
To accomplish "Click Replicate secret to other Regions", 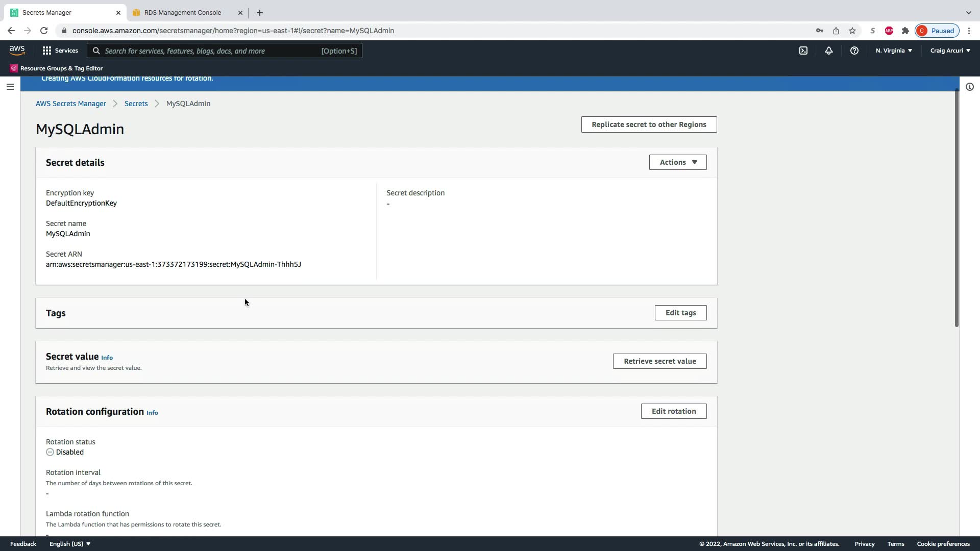I will tap(649, 124).
